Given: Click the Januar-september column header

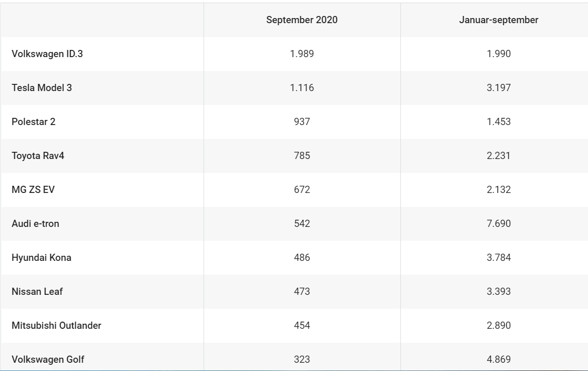Looking at the screenshot, I should [499, 20].
